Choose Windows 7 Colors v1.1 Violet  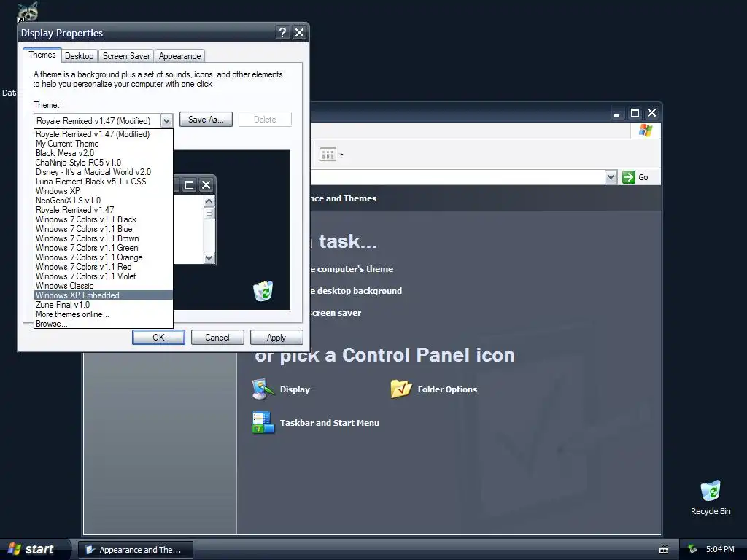point(104,276)
